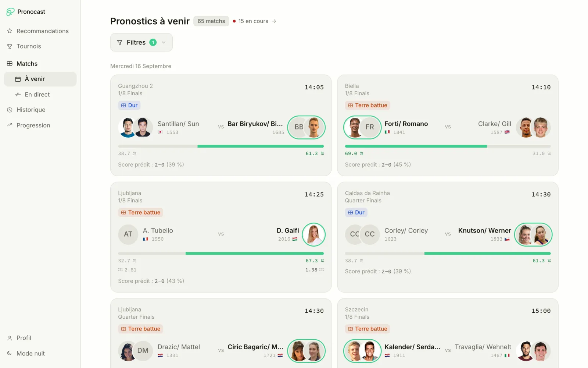The height and width of the screenshot is (368, 588).
Task: Click the moon icon for Mode nuit
Action: click(10, 353)
